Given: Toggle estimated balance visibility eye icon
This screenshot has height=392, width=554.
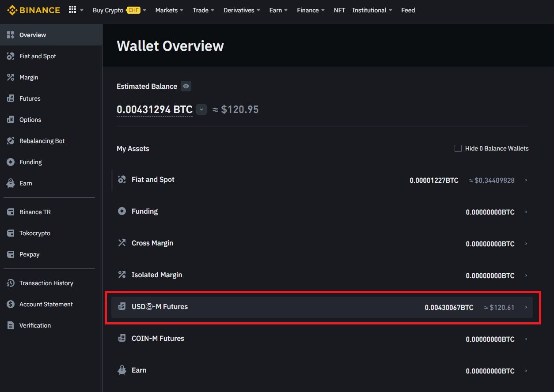Looking at the screenshot, I should (x=186, y=87).
